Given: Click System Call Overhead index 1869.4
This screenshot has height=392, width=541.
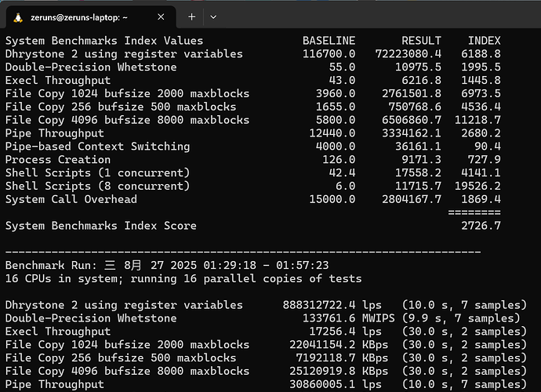Looking at the screenshot, I should (481, 199).
